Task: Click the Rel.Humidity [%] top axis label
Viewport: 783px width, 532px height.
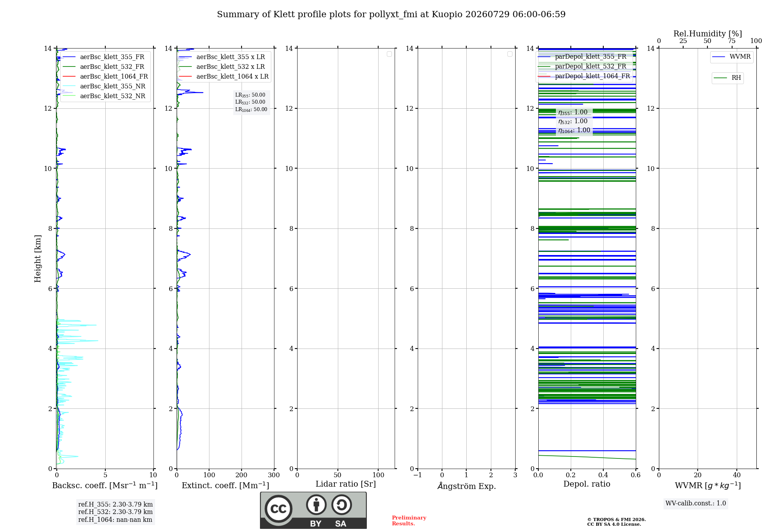Action: [x=708, y=34]
